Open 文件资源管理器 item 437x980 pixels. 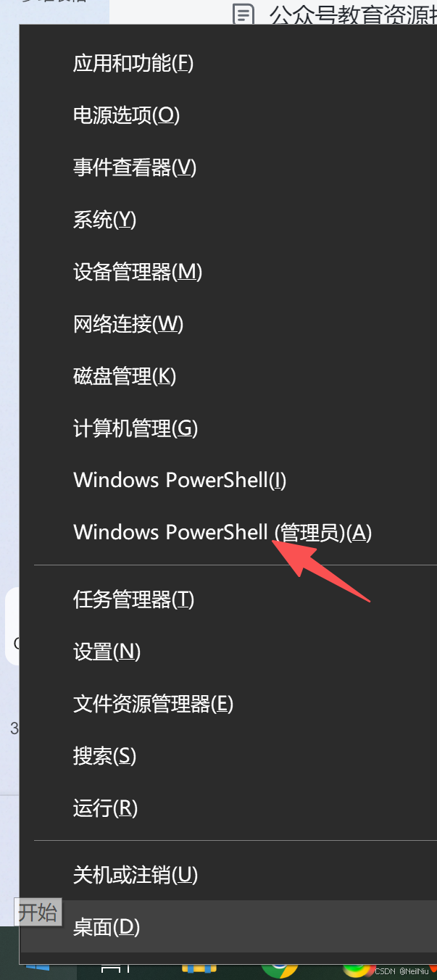(228, 704)
